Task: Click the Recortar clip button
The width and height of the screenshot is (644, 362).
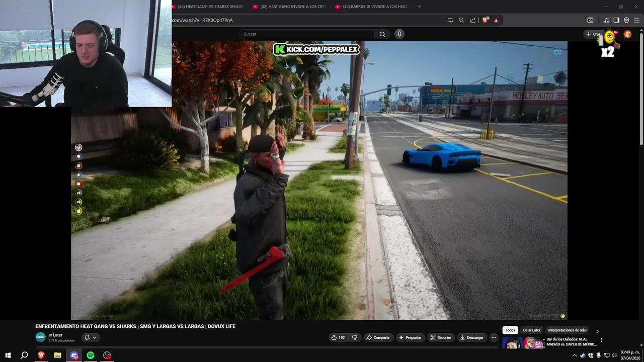Action: (441, 337)
